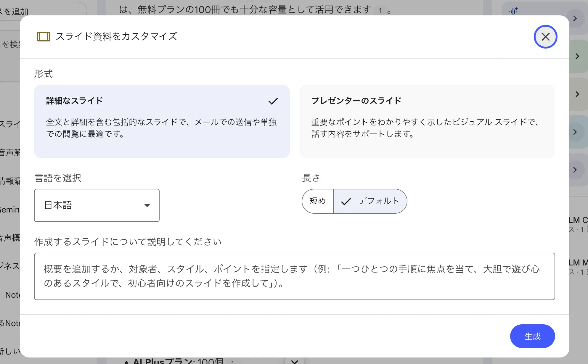Click the down chevron at the bottom of the chat

click(294, 361)
